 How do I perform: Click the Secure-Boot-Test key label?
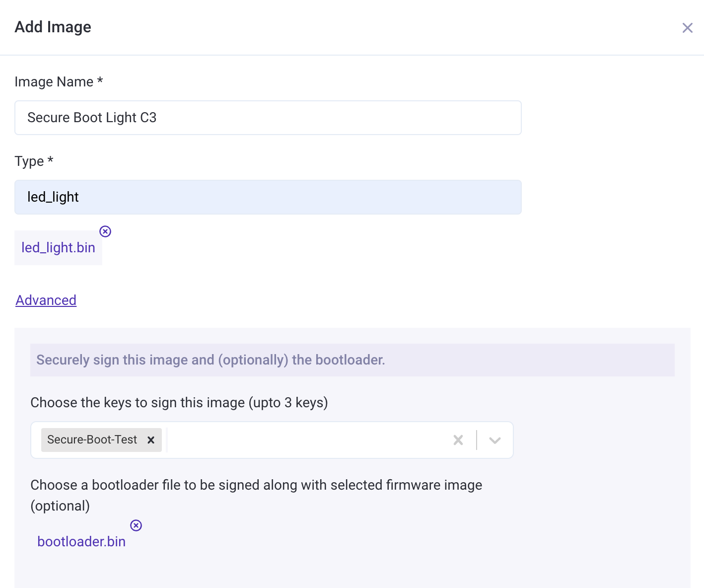92,440
